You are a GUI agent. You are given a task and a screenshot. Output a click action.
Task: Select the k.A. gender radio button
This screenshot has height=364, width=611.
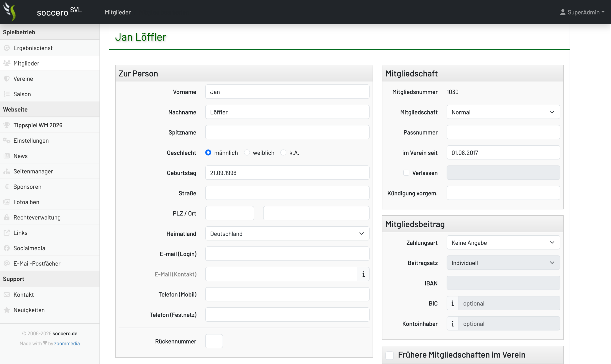283,153
